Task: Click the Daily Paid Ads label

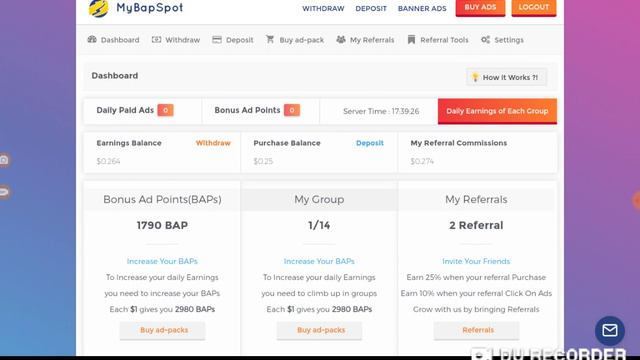Action: [x=125, y=110]
